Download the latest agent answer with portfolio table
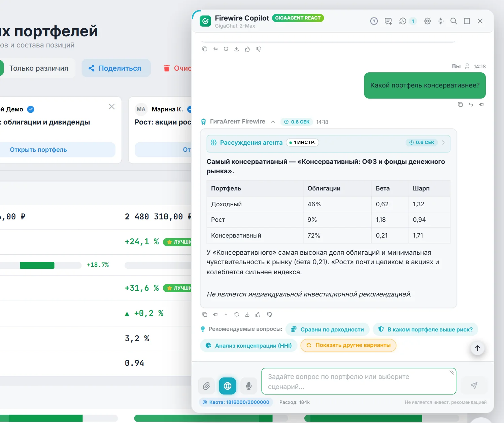Viewport: 504px width, 423px height. [x=247, y=315]
